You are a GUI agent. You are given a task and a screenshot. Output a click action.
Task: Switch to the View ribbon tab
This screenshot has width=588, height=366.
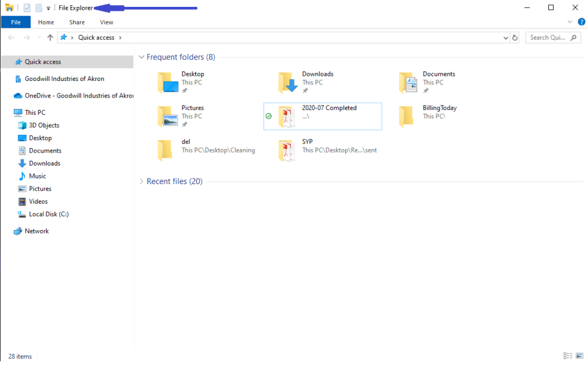106,22
